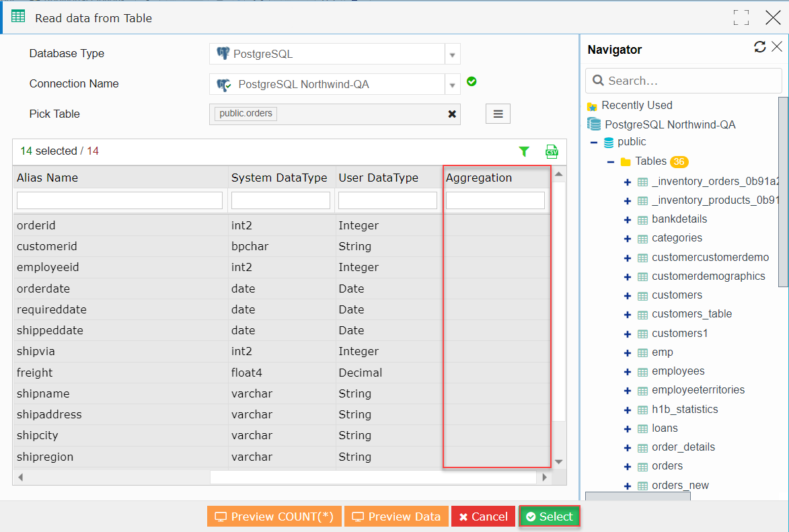789x532 pixels.
Task: Collapse the Tables folder node
Action: [x=610, y=162]
